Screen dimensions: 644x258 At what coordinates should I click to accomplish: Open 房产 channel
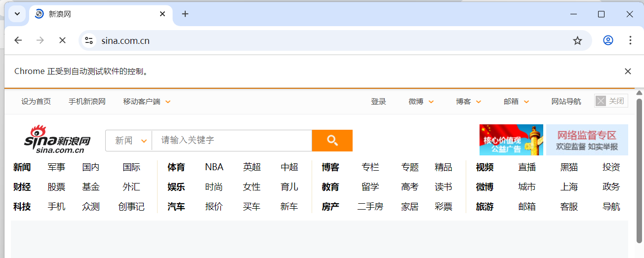point(330,207)
